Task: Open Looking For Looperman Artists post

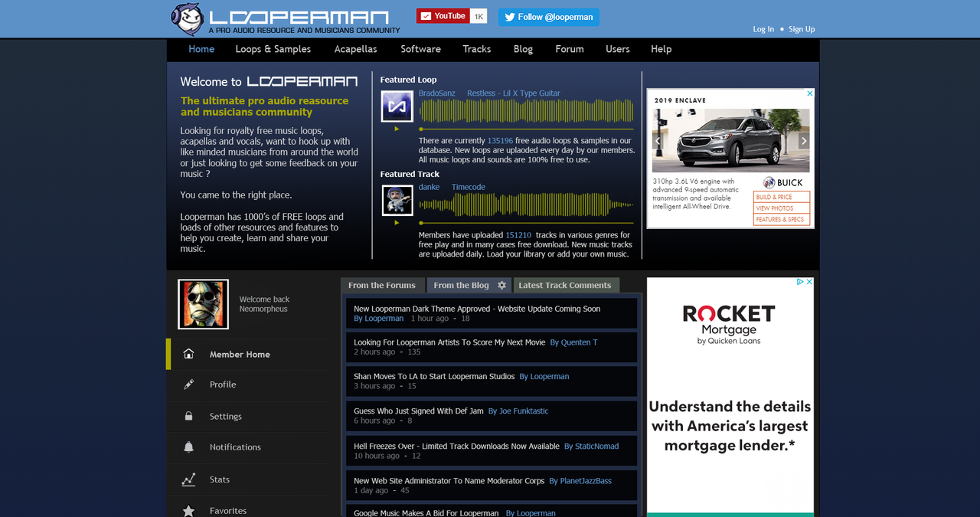Action: click(x=449, y=342)
